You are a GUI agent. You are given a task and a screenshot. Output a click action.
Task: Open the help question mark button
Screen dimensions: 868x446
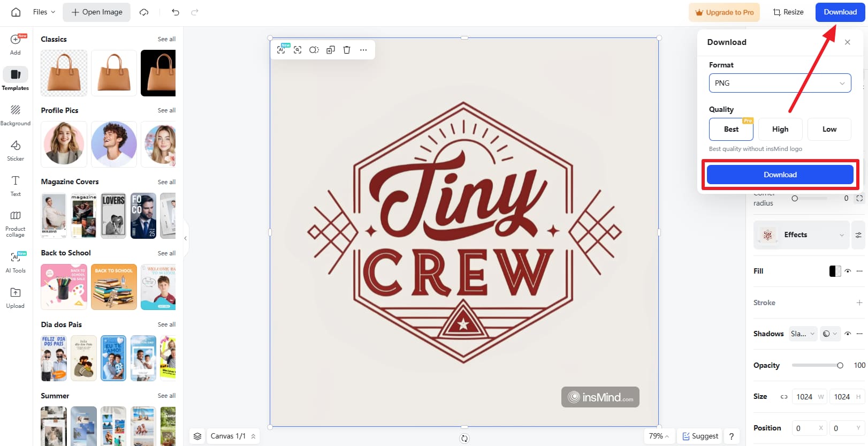click(732, 436)
